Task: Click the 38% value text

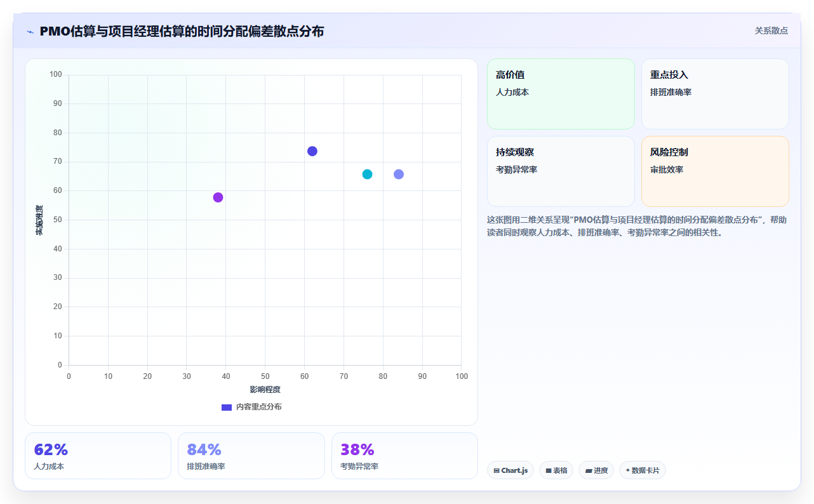Action: pos(357,449)
